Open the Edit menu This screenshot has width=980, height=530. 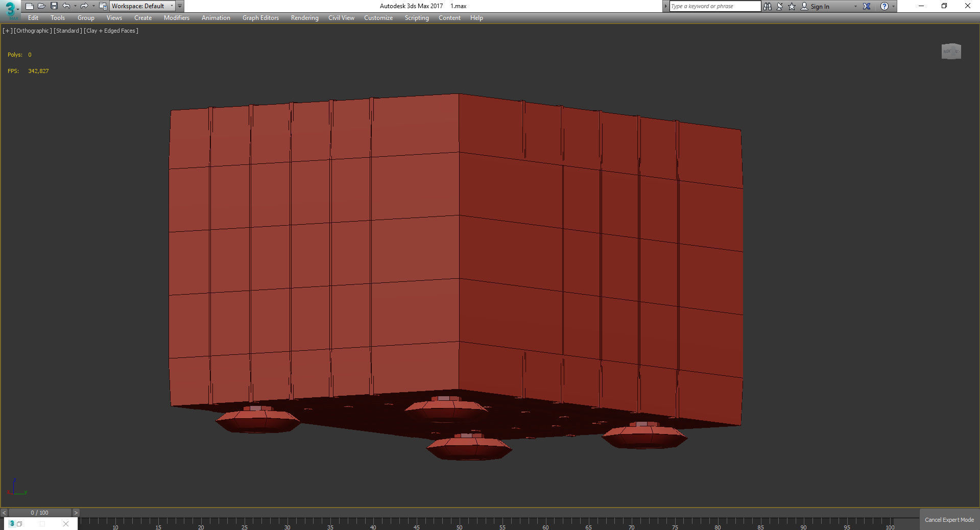coord(33,18)
